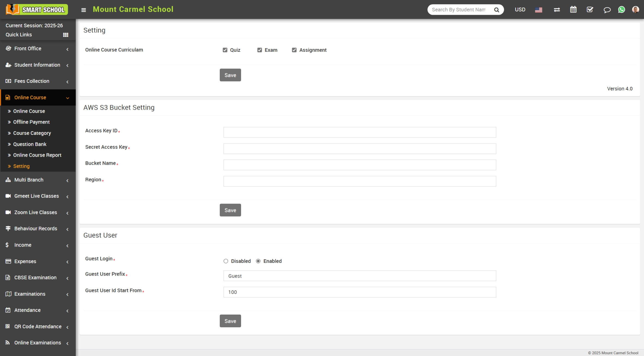Screen dimensions: 644x356
Task: Toggle the Assignment checkbox
Action: (x=294, y=50)
